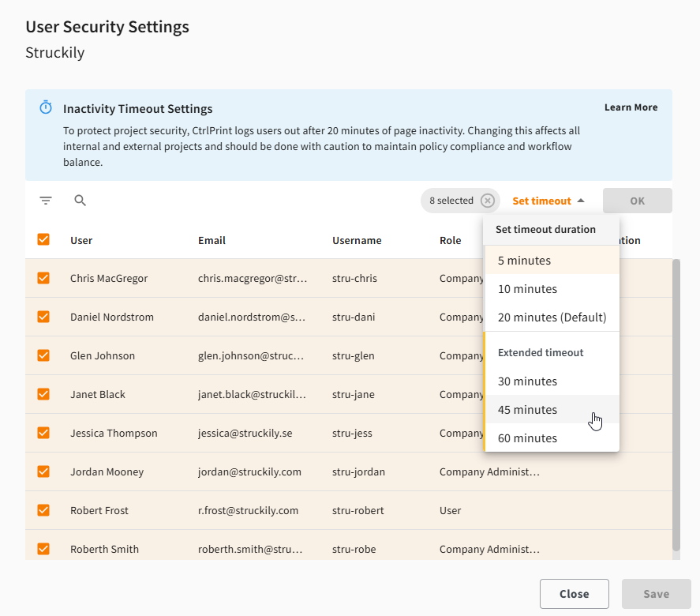Click the Close button
Screen dimensions: 700x616
574,594
